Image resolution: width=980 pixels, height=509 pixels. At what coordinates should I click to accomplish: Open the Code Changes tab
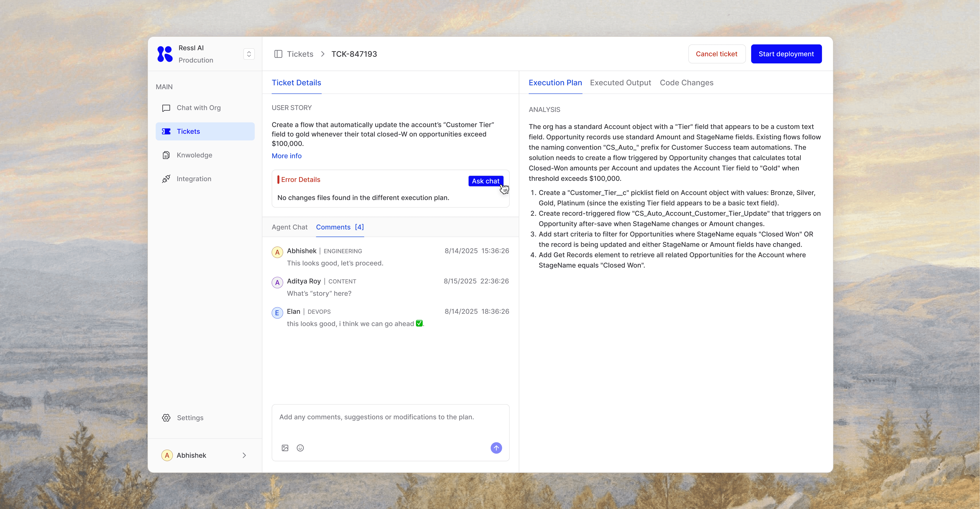click(686, 82)
